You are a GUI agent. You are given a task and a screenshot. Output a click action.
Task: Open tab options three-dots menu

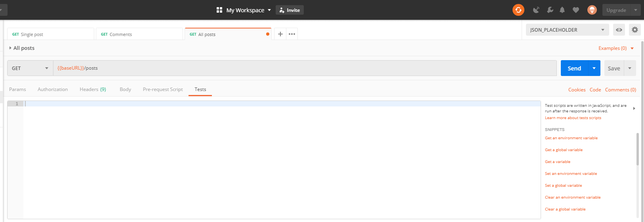coord(292,34)
